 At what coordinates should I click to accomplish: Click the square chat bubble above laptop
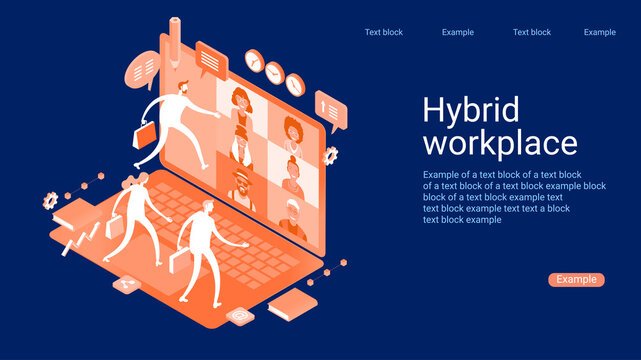pyautogui.click(x=211, y=60)
